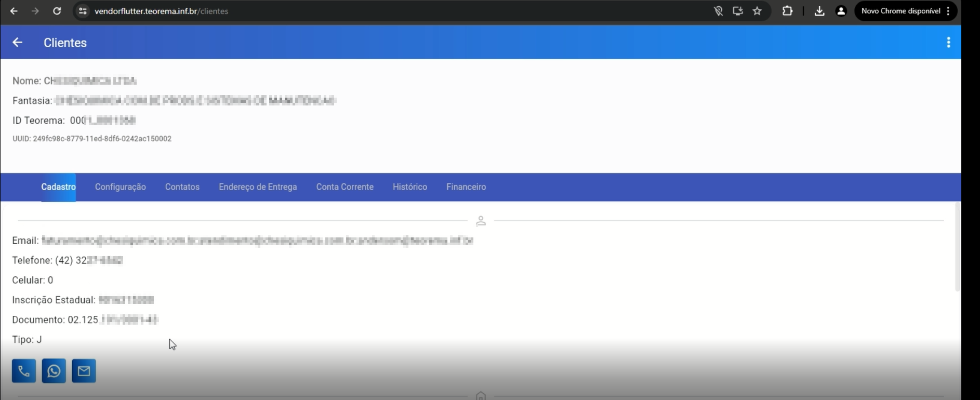This screenshot has height=400, width=980.
Task: Select the Cadastro tab
Action: 58,187
